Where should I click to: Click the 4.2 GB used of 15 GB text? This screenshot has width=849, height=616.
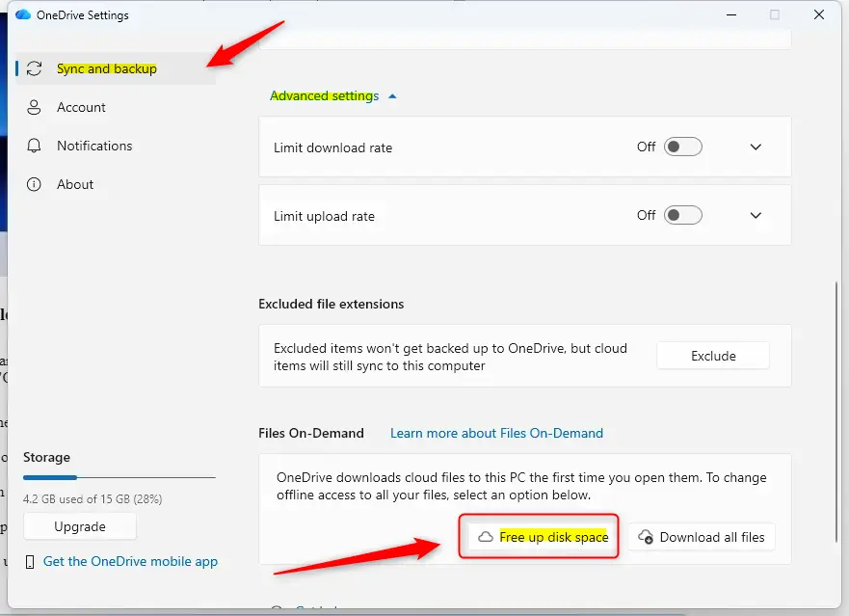(x=93, y=499)
